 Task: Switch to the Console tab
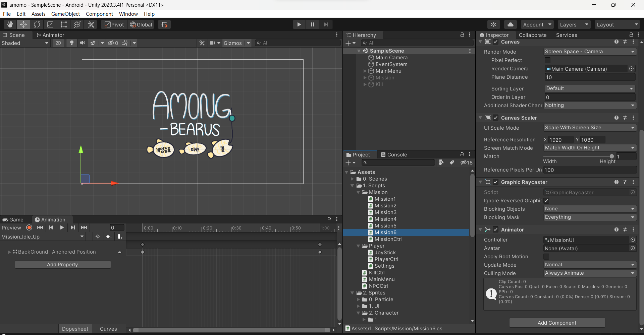pos(394,154)
